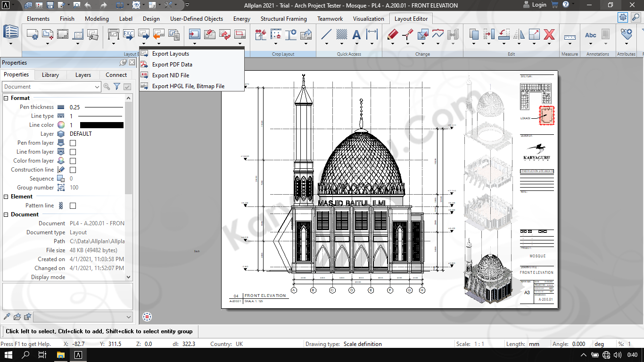The image size is (644, 362).
Task: Click the Login button in title bar
Action: (534, 5)
